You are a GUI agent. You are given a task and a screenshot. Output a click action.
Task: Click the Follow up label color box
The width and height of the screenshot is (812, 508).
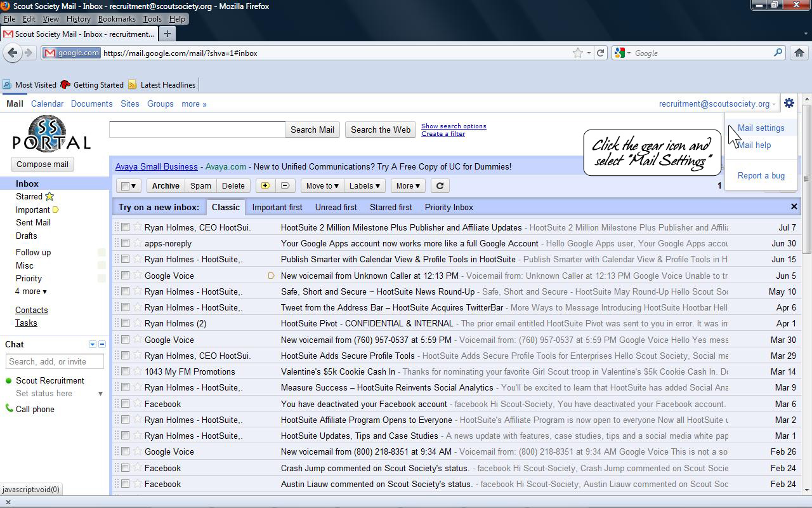click(x=101, y=252)
